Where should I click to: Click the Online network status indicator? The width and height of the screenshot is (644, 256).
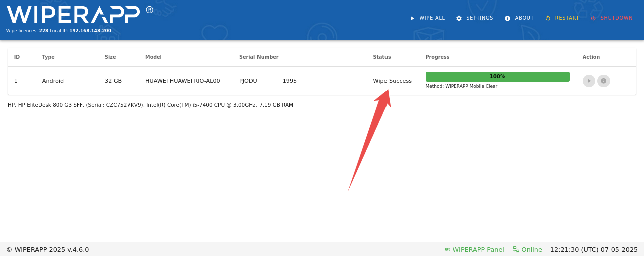[527, 250]
